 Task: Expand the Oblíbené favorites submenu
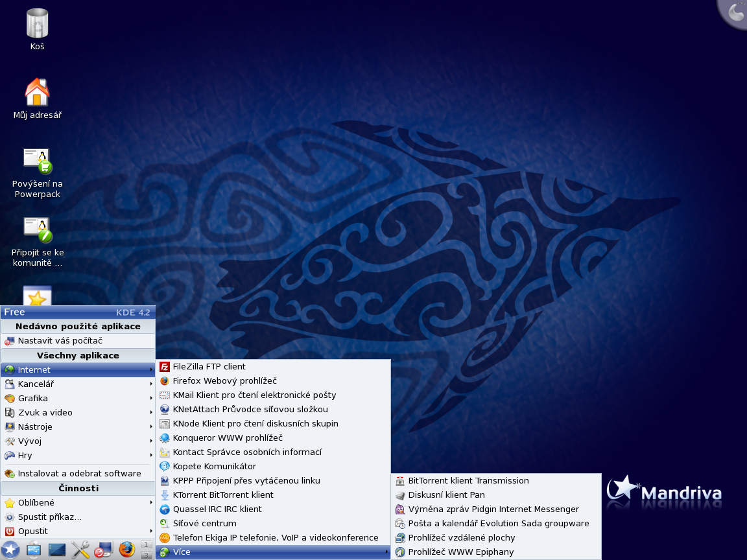(78, 503)
